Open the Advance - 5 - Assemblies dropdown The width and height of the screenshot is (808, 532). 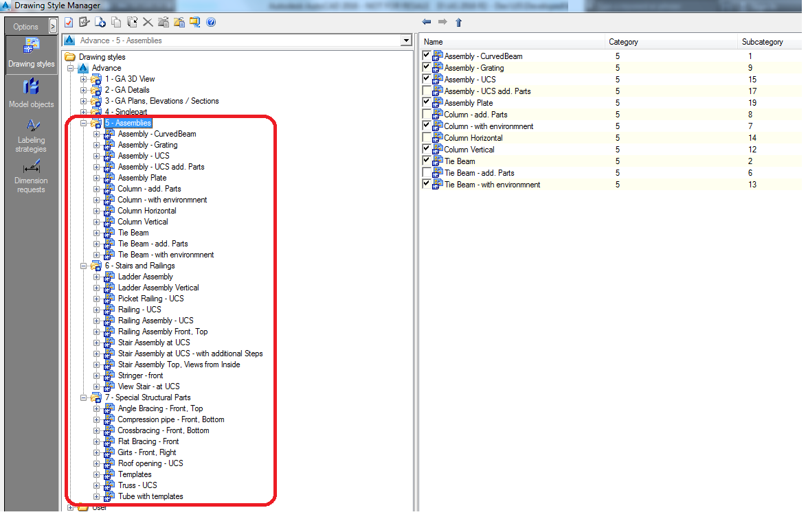(407, 41)
